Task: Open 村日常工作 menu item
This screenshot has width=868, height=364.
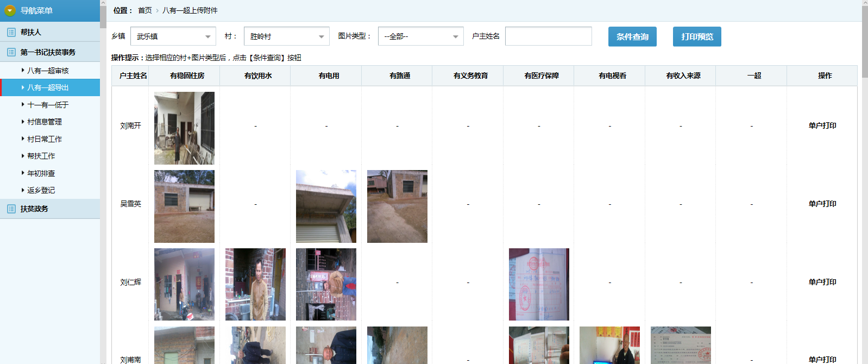Action: coord(45,139)
